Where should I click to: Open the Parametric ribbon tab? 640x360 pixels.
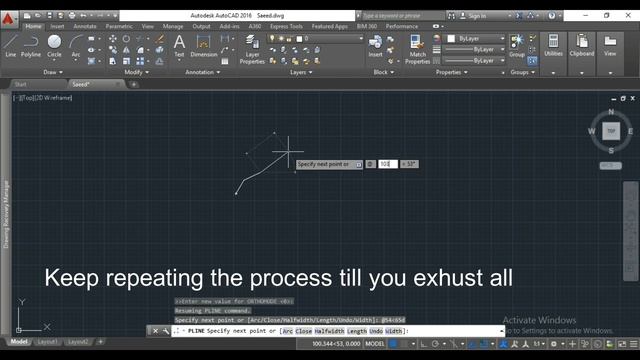(x=119, y=26)
